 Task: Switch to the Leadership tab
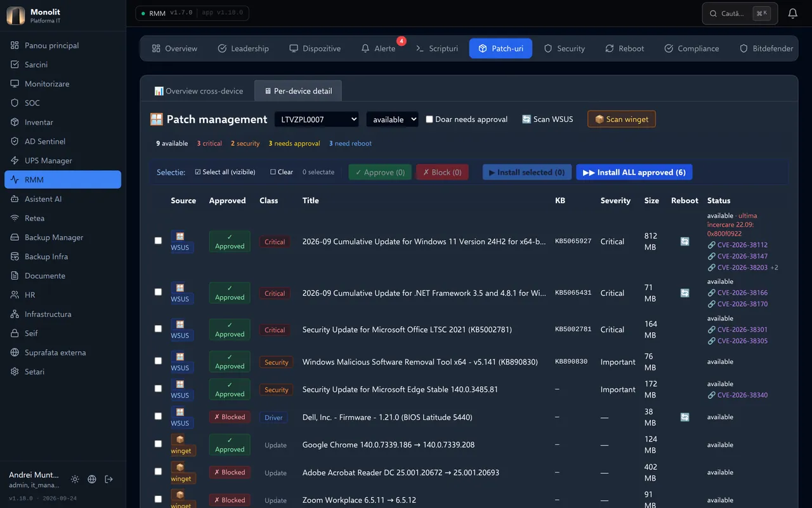(243, 48)
